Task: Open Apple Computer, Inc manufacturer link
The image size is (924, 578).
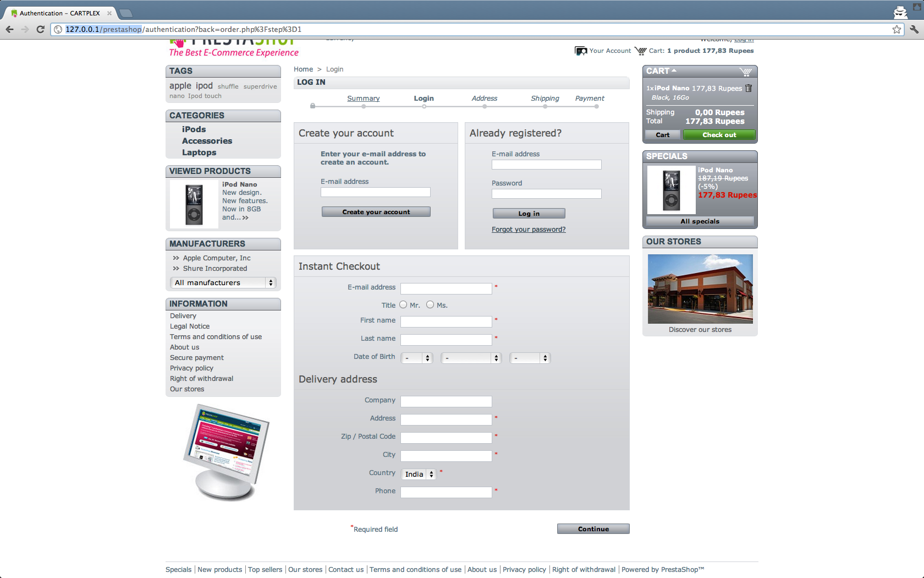Action: click(x=217, y=258)
